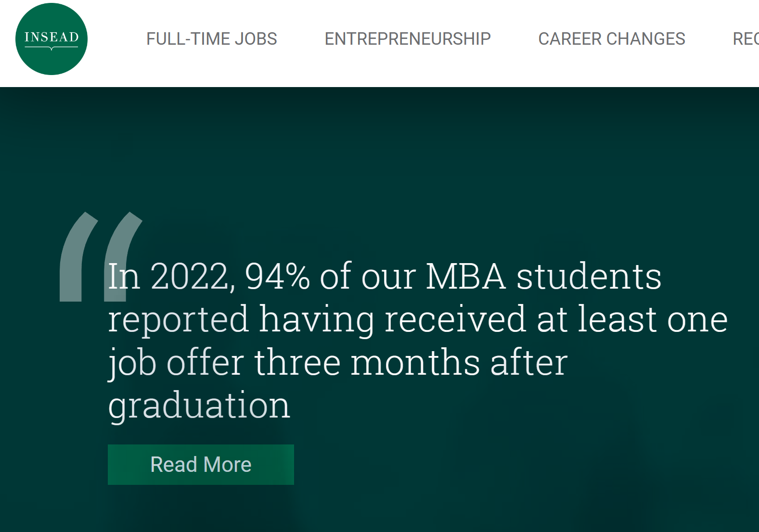This screenshot has height=532, width=759.
Task: Click the word after in the quote
Action: [529, 363]
